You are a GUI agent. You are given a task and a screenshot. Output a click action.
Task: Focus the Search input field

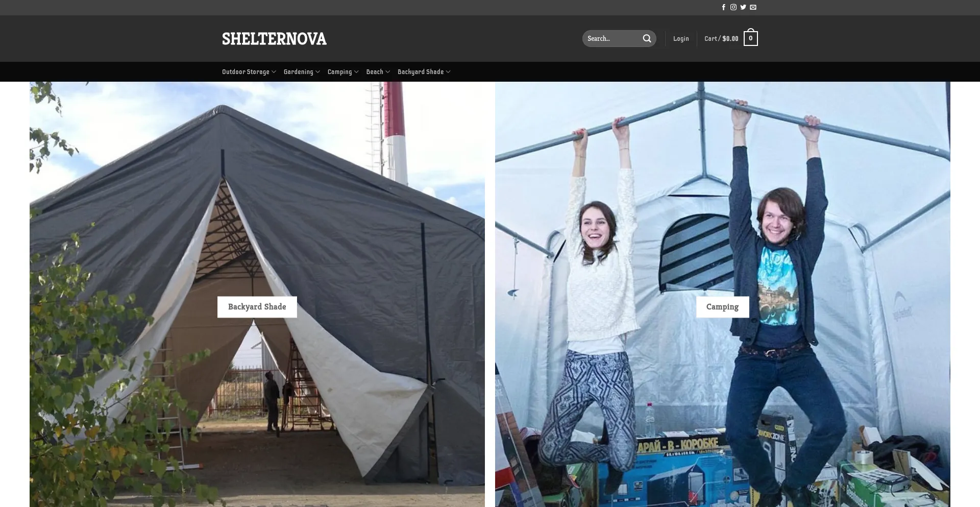612,38
